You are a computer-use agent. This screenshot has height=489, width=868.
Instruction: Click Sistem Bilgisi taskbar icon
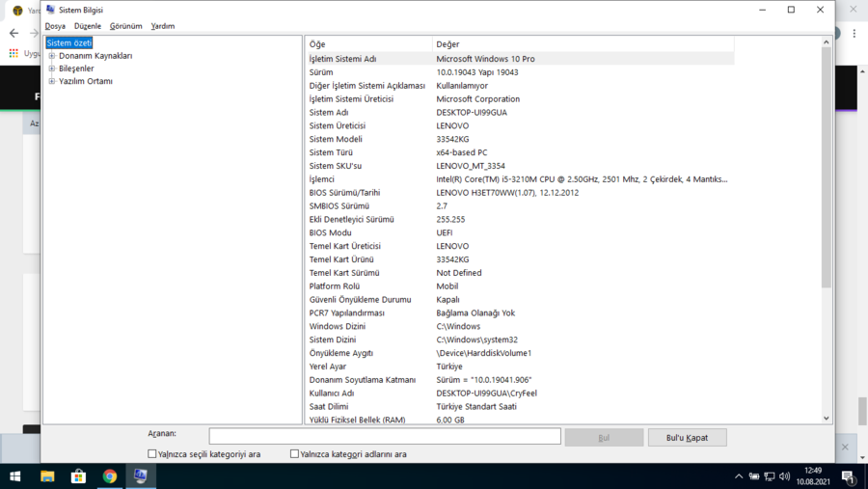[141, 476]
